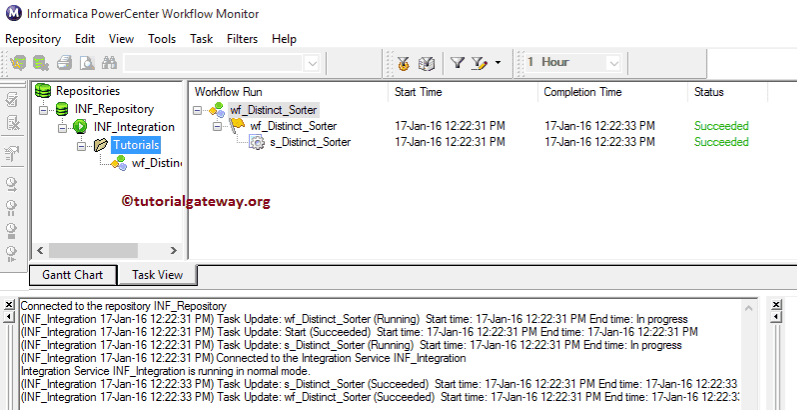
Task: Click the funnel-with-pencil filter icon
Action: point(479,63)
